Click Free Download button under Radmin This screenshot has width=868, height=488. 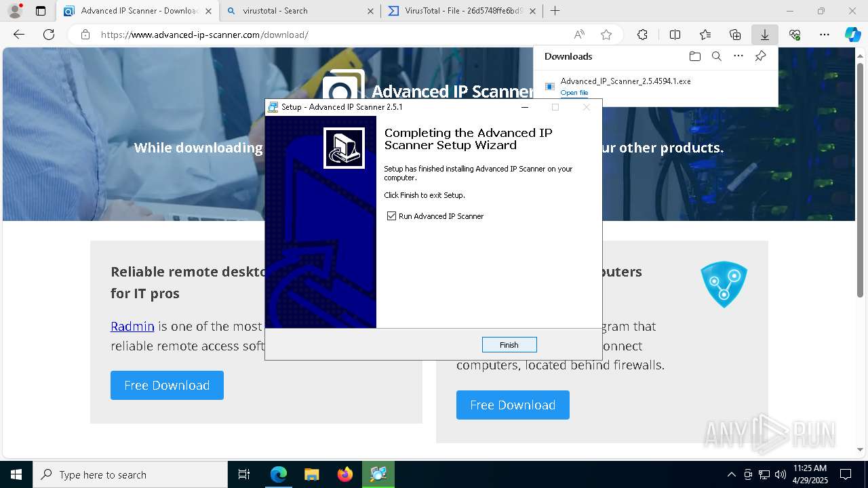(x=167, y=385)
